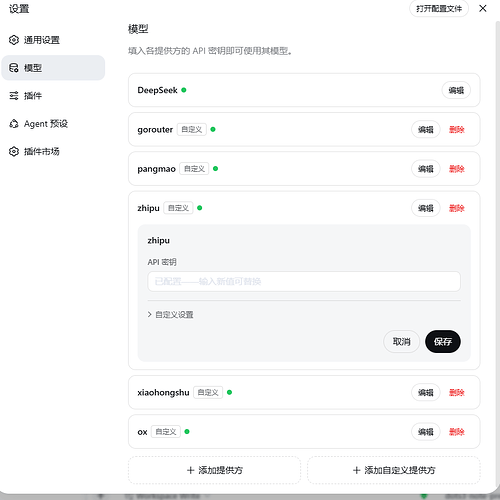Click the DeepSeek provider name
500x500 pixels.
(x=157, y=90)
